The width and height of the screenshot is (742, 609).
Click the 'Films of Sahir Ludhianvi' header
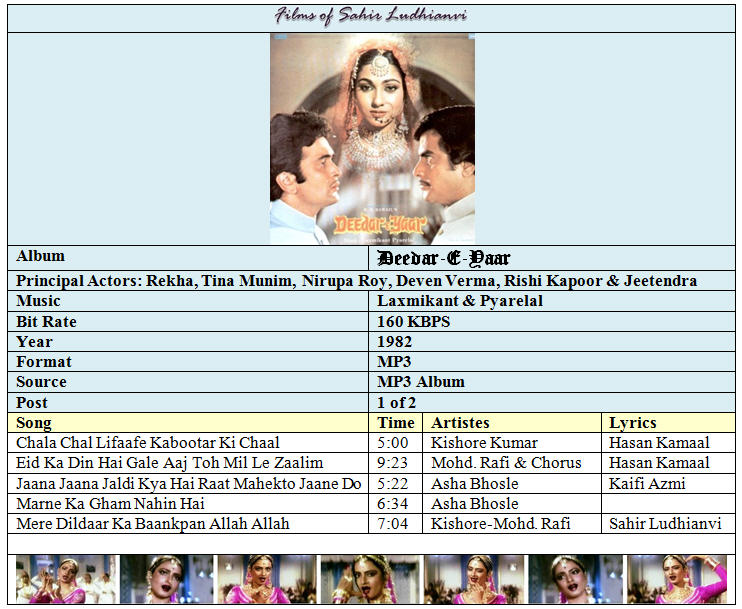tap(371, 16)
